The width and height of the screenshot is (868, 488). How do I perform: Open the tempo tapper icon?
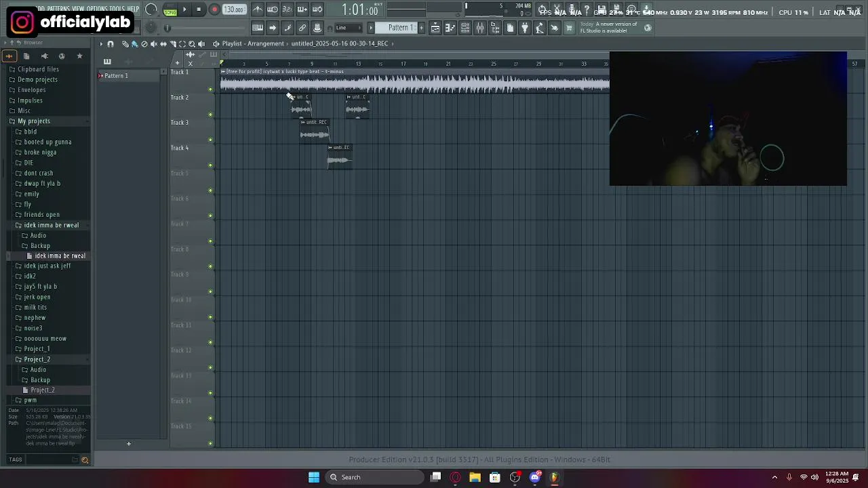pos(540,28)
